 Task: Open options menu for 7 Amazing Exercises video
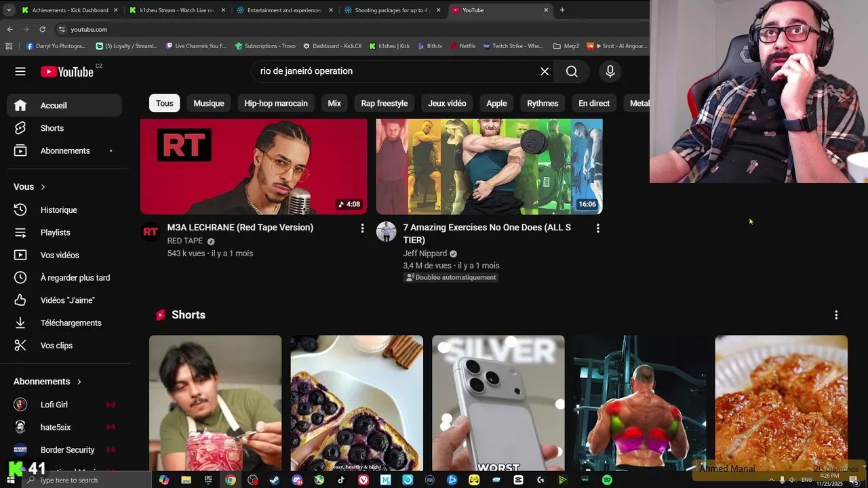coord(597,228)
